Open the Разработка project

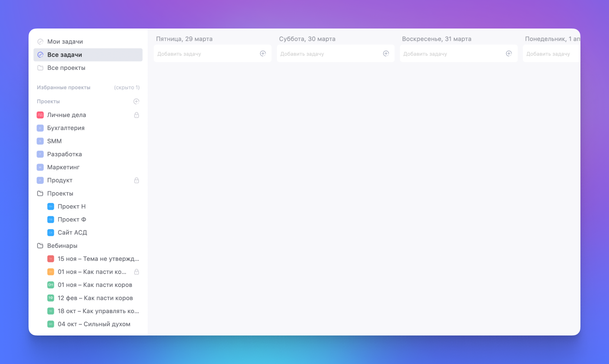64,154
